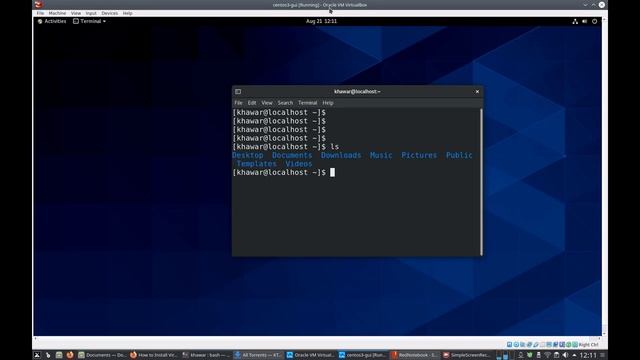Image resolution: width=640 pixels, height=360 pixels.
Task: Click the 'Music' directory name in ls output
Action: (x=381, y=155)
